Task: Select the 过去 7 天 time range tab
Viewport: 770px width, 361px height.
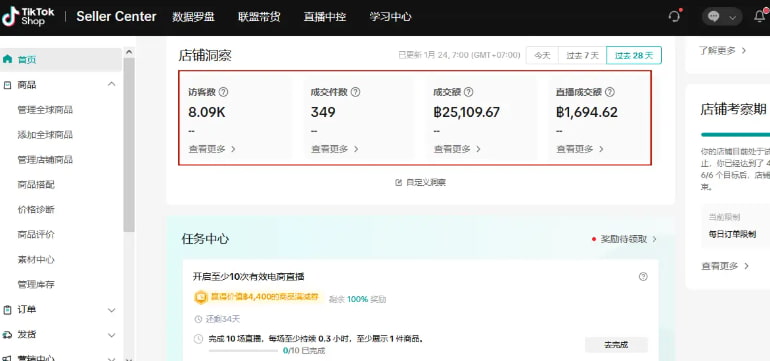Action: point(582,56)
